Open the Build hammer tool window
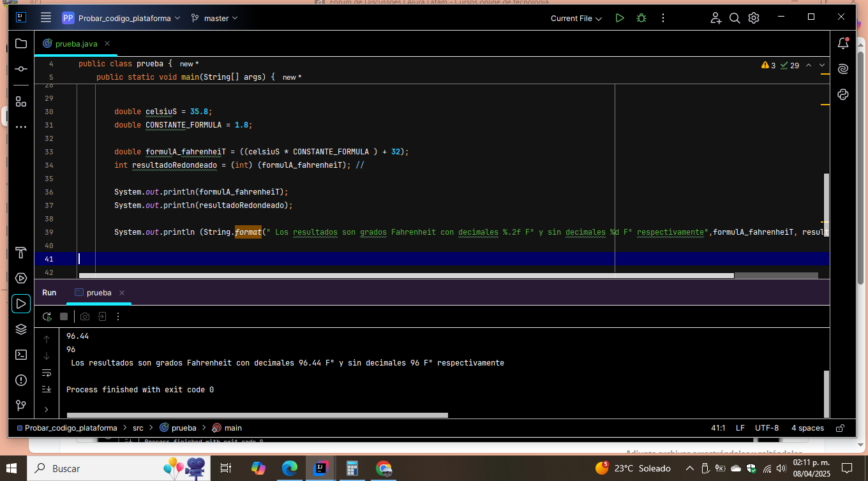868x481 pixels. [21, 252]
